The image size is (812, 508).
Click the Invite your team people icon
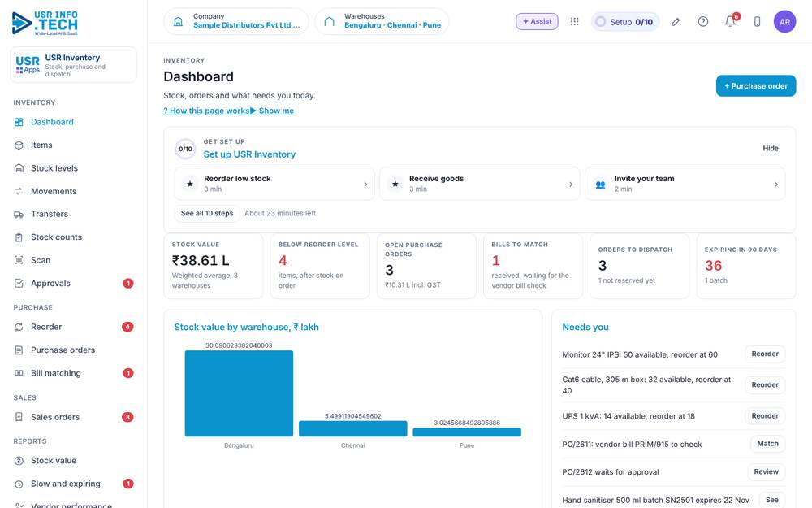[x=600, y=184]
